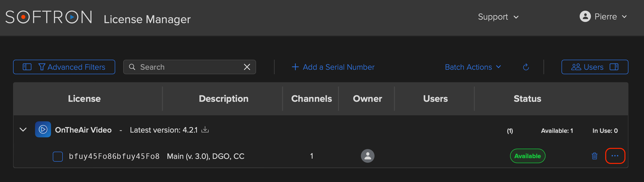644x182 pixels.
Task: Click the Softron logo
Action: tap(49, 17)
